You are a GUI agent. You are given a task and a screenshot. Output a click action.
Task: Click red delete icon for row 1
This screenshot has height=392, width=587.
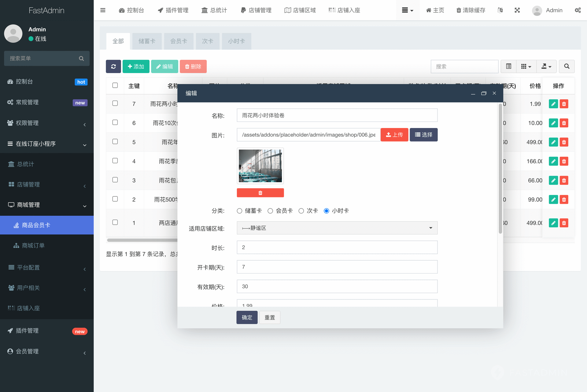564,223
